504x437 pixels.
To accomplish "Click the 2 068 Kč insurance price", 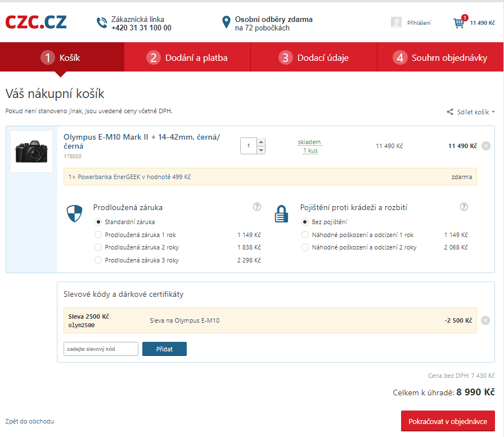I will pos(456,247).
